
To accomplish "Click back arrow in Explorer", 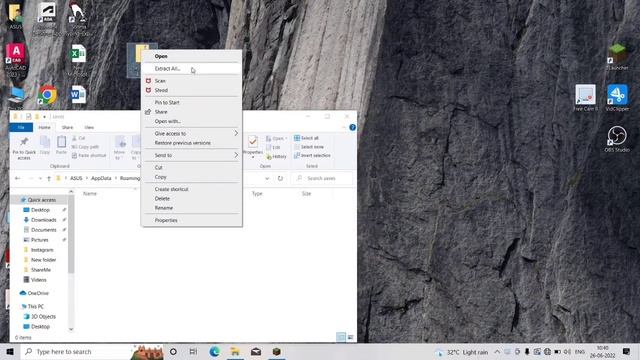I will (18, 178).
